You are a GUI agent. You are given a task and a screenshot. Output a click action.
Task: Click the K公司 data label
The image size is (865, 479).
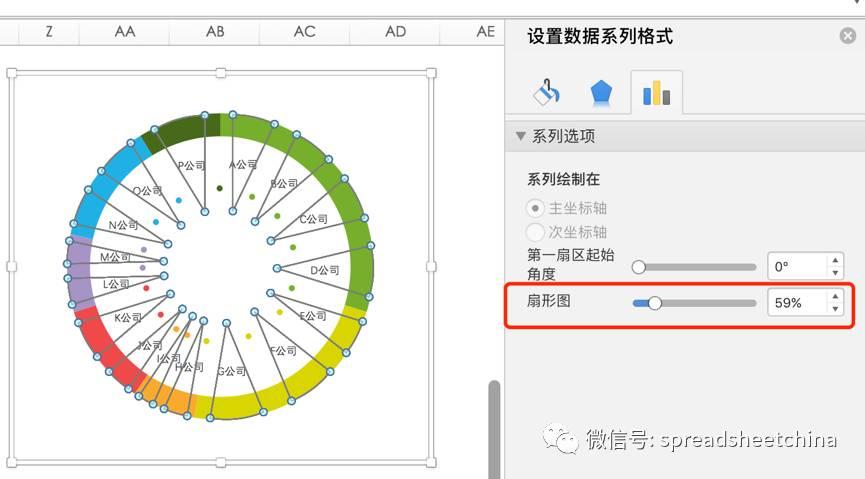coord(128,318)
